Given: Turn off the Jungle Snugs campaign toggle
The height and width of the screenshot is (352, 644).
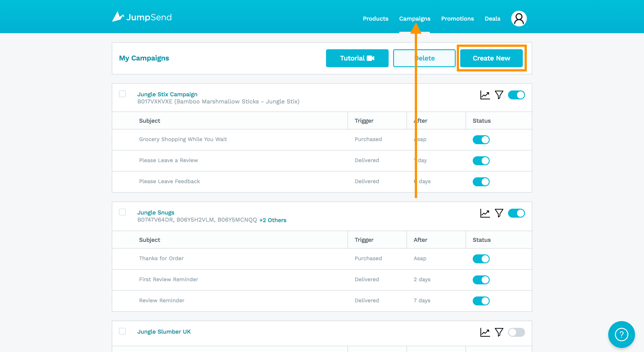Looking at the screenshot, I should pyautogui.click(x=516, y=213).
